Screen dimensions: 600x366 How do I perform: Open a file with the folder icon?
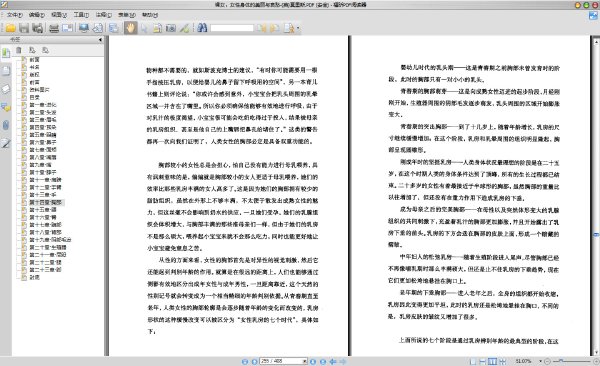tap(10, 28)
